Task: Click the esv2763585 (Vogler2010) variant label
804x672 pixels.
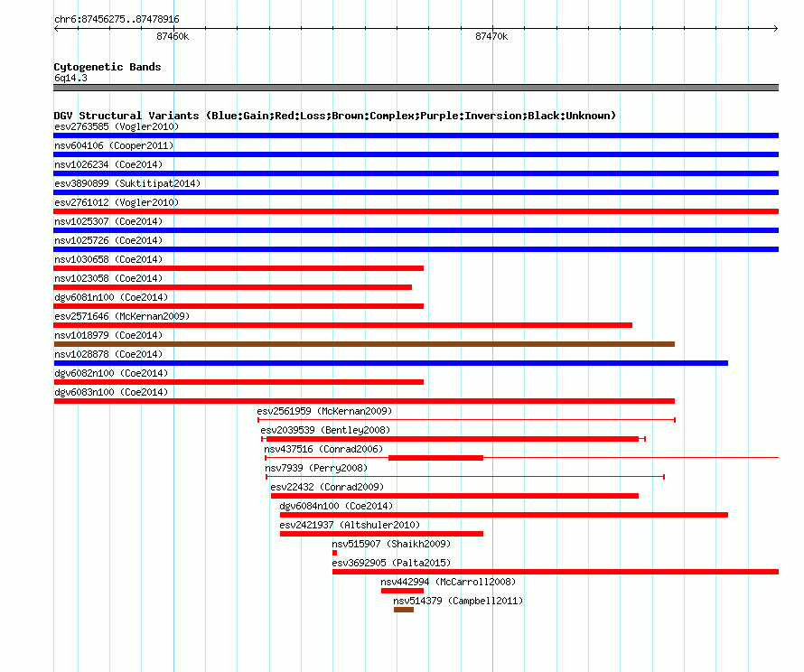Action: [117, 126]
